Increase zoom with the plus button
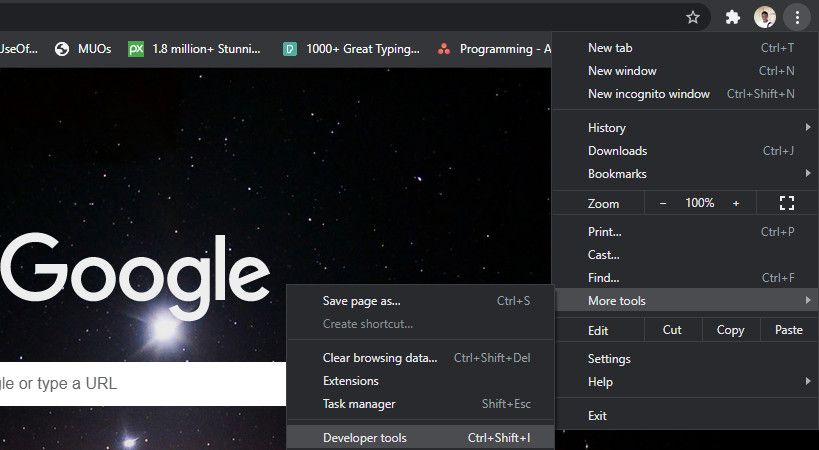The width and height of the screenshot is (819, 450). [x=736, y=203]
